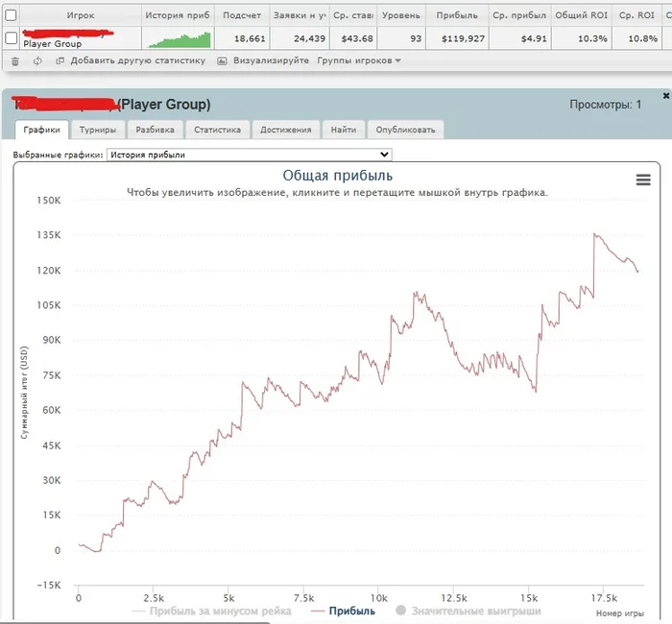The height and width of the screenshot is (624, 672).
Task: Sort by the Ср. прибыл column header
Action: click(x=519, y=15)
